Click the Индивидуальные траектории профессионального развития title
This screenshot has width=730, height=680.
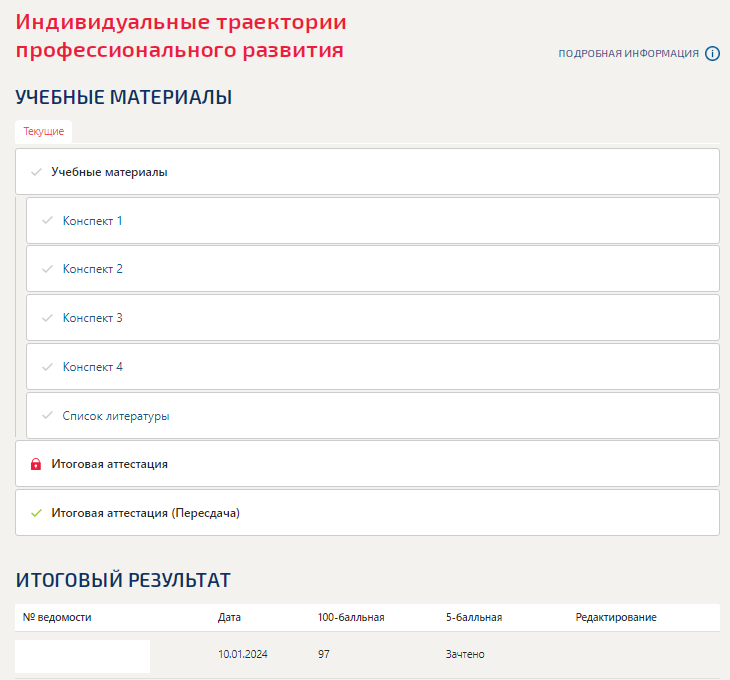point(181,36)
